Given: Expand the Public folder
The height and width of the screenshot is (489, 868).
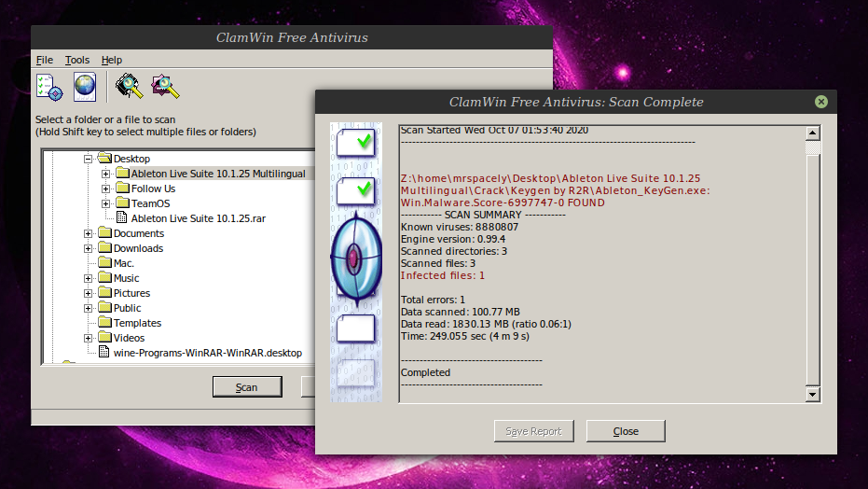Looking at the screenshot, I should tap(88, 309).
